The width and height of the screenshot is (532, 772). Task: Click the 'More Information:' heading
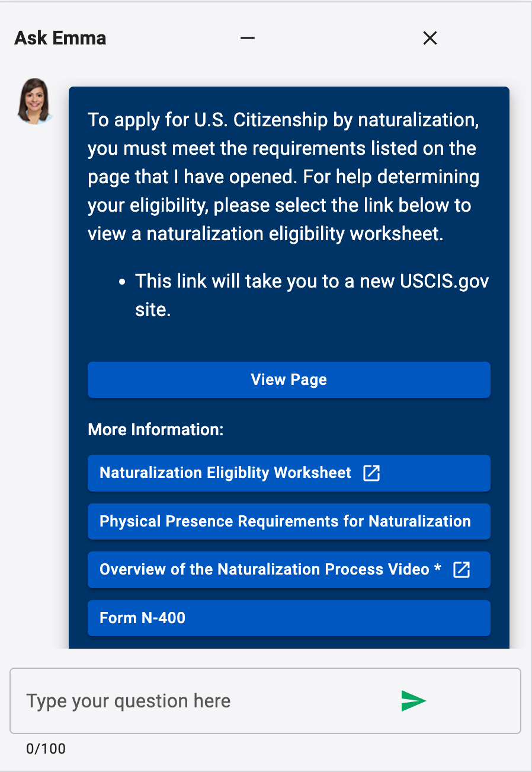tap(155, 429)
